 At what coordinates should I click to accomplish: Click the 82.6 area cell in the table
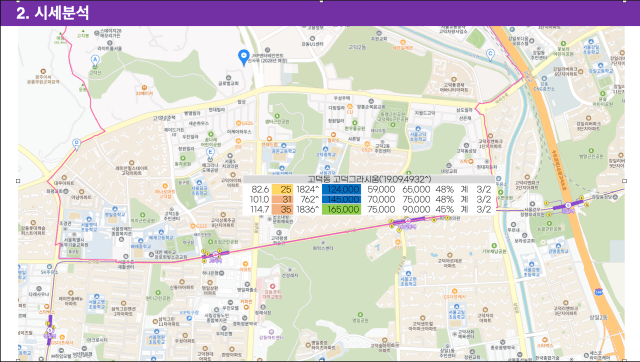260,189
